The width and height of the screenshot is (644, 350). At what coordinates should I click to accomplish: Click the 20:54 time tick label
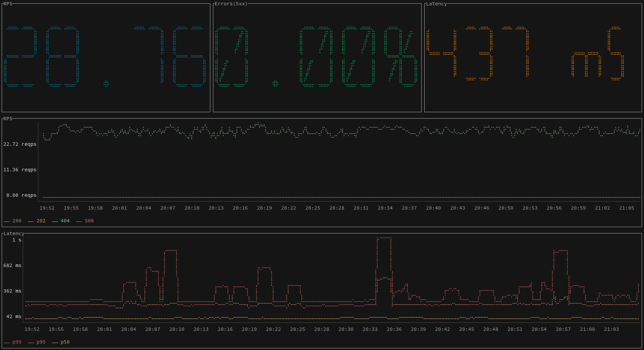click(539, 329)
